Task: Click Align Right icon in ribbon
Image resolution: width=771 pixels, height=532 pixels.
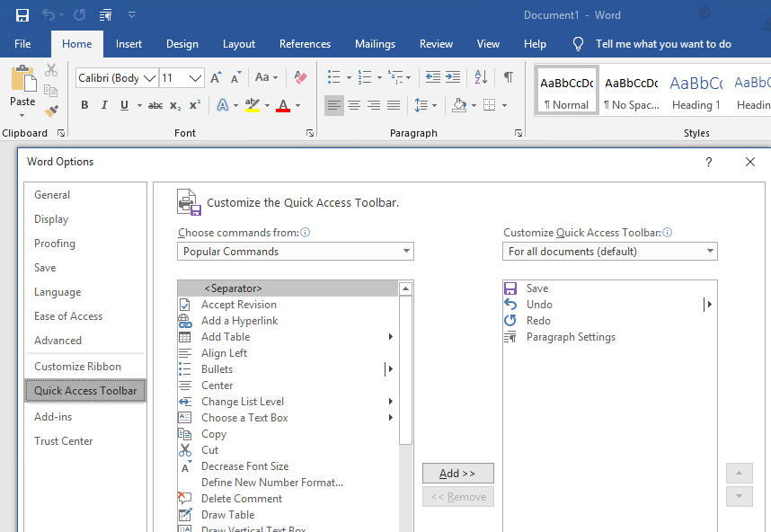Action: tap(374, 105)
